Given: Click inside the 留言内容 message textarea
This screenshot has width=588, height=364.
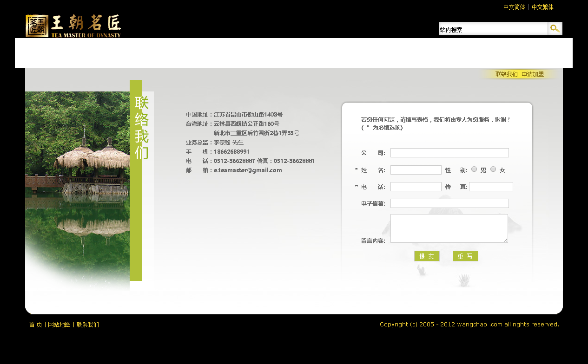Looking at the screenshot, I should click(449, 228).
